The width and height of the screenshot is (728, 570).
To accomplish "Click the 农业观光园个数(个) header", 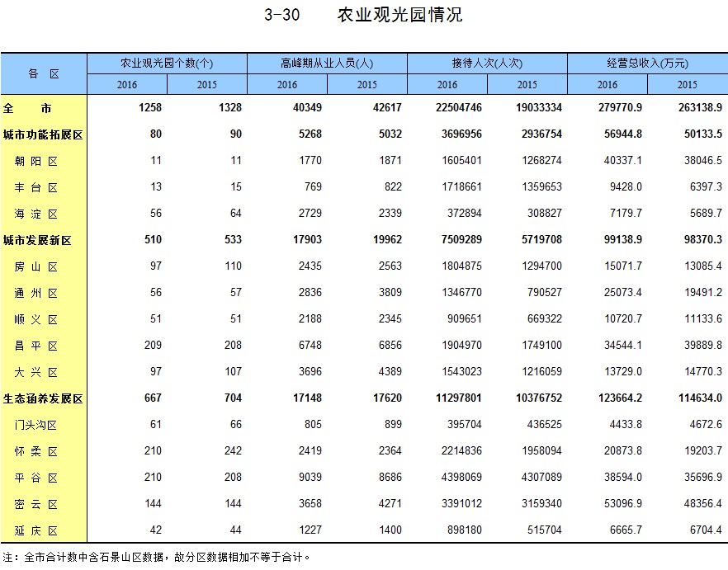I will [167, 64].
